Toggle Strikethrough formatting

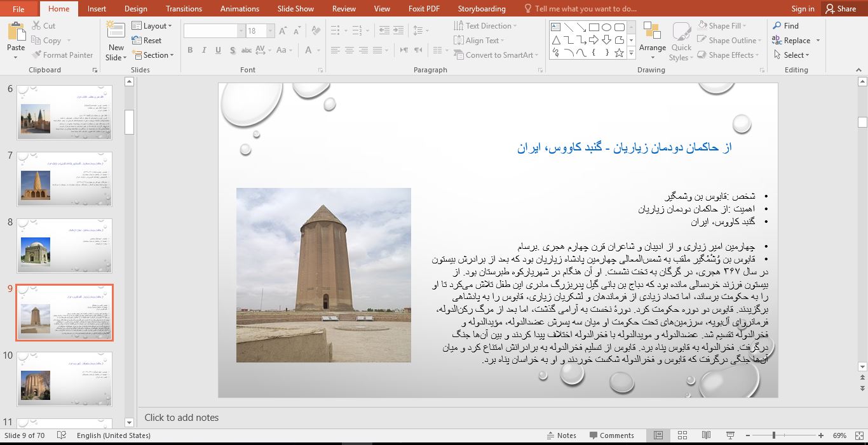247,50
